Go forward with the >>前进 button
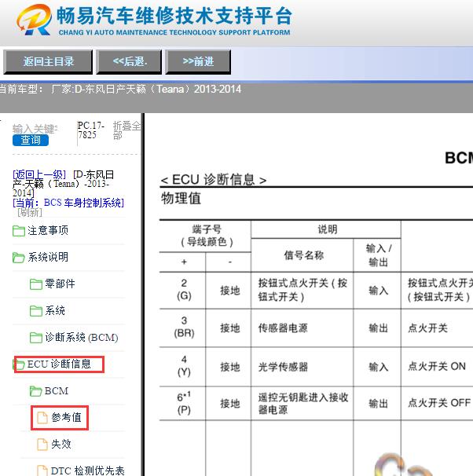Screen dimensions: 473x476 pyautogui.click(x=198, y=62)
